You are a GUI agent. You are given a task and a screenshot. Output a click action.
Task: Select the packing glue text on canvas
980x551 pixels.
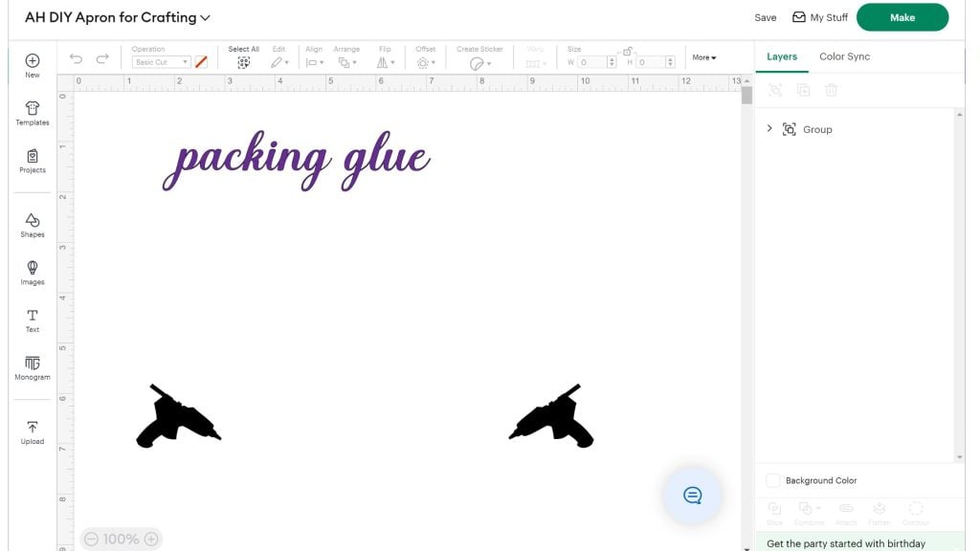coord(297,160)
